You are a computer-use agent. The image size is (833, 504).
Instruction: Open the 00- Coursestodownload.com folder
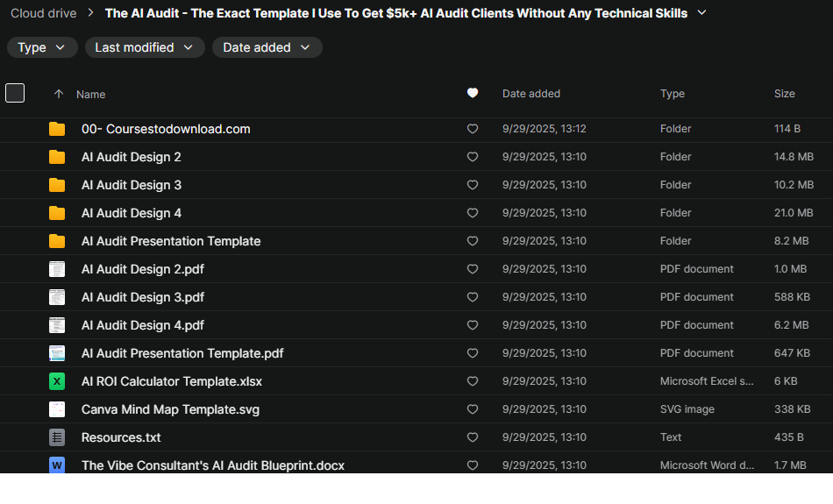[166, 129]
